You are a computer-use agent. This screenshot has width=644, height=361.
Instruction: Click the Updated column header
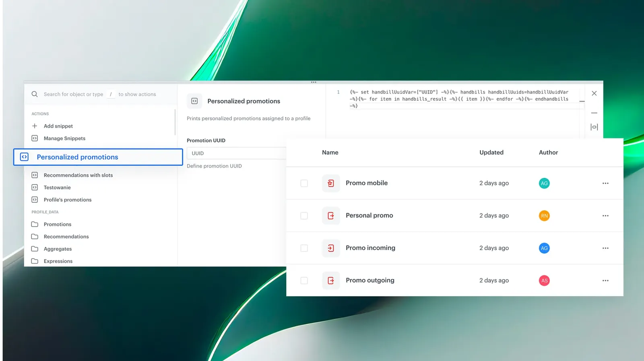tap(491, 152)
